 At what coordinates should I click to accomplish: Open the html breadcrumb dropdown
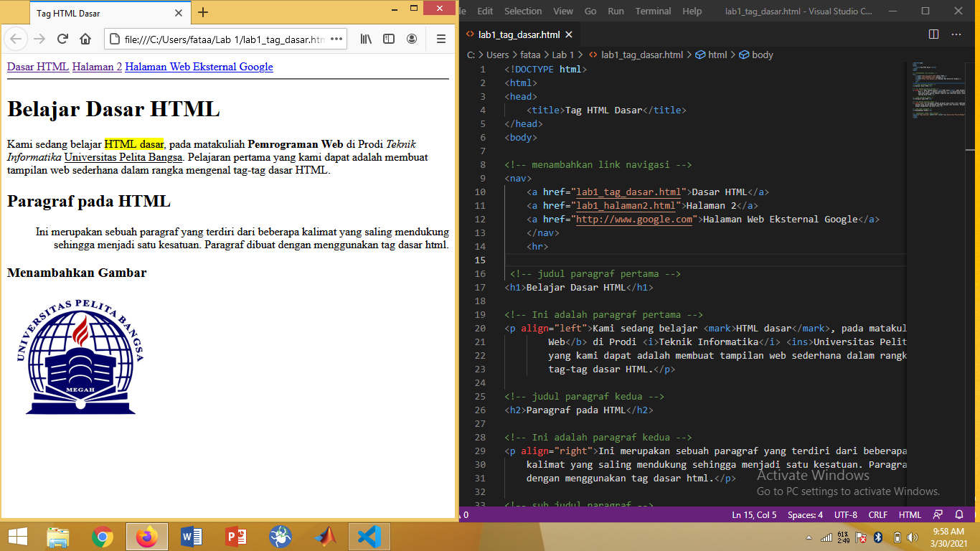click(717, 55)
